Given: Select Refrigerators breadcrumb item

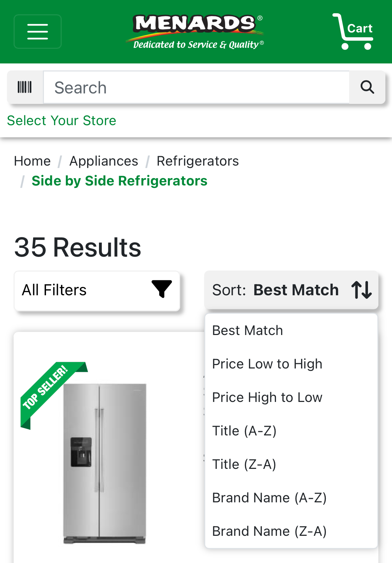Looking at the screenshot, I should (197, 161).
